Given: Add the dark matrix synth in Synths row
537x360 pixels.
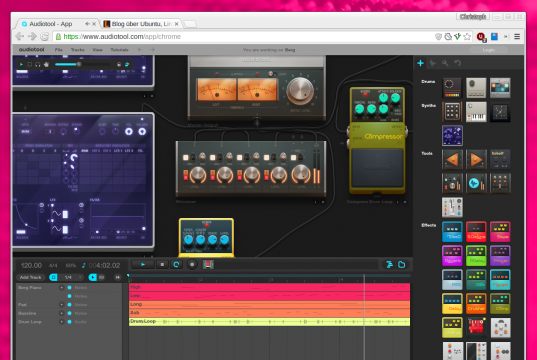Looking at the screenshot, I should [500, 112].
